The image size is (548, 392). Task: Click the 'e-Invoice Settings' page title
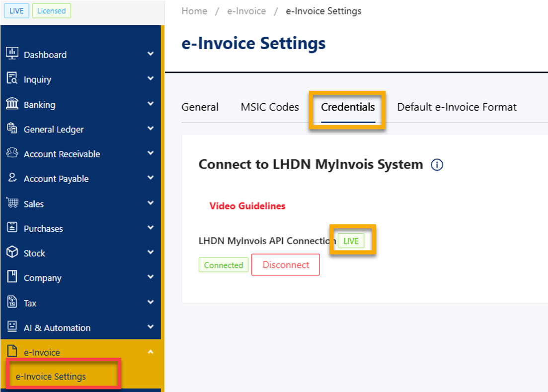click(x=253, y=43)
